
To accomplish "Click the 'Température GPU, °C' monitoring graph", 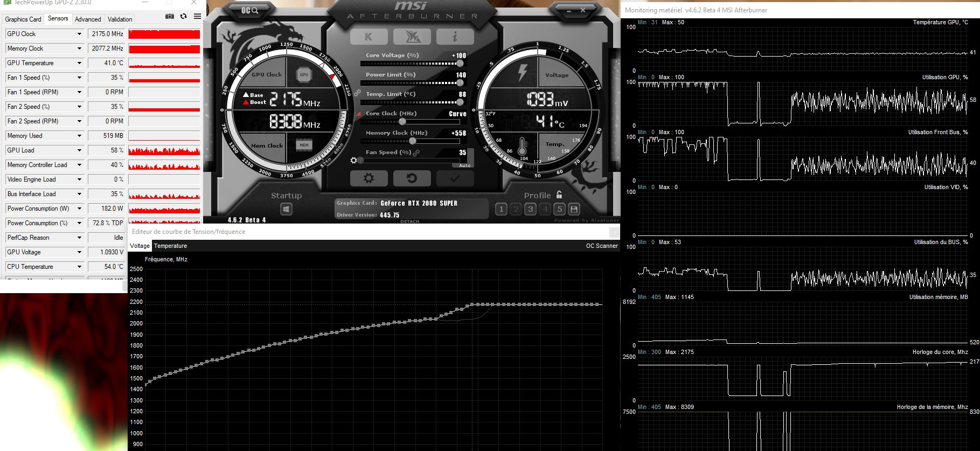I will click(803, 49).
